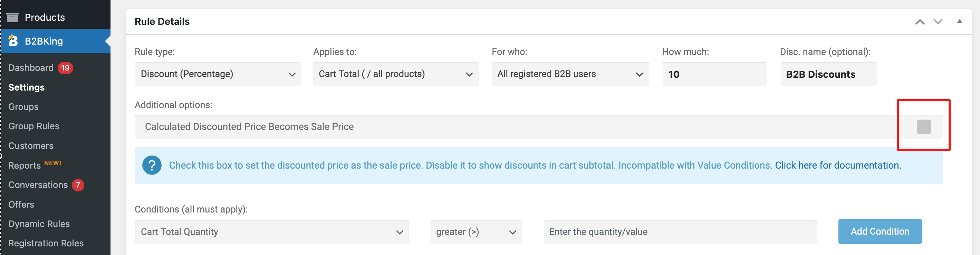
Task: Collapse Rule Details panel with triangle toggle
Action: click(960, 21)
